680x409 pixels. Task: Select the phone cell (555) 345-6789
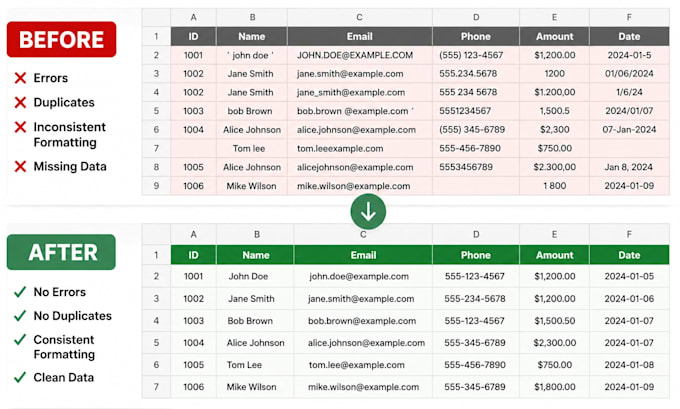(x=476, y=130)
